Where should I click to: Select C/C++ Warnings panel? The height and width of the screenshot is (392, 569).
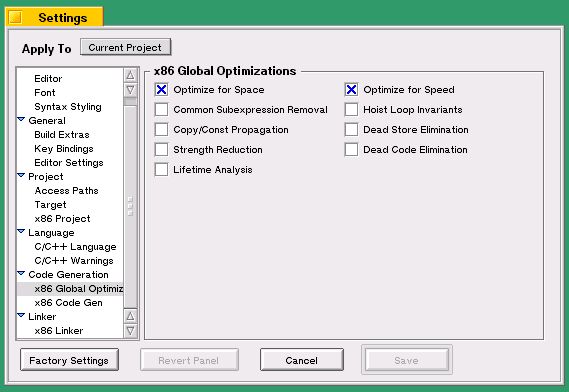[x=74, y=261]
